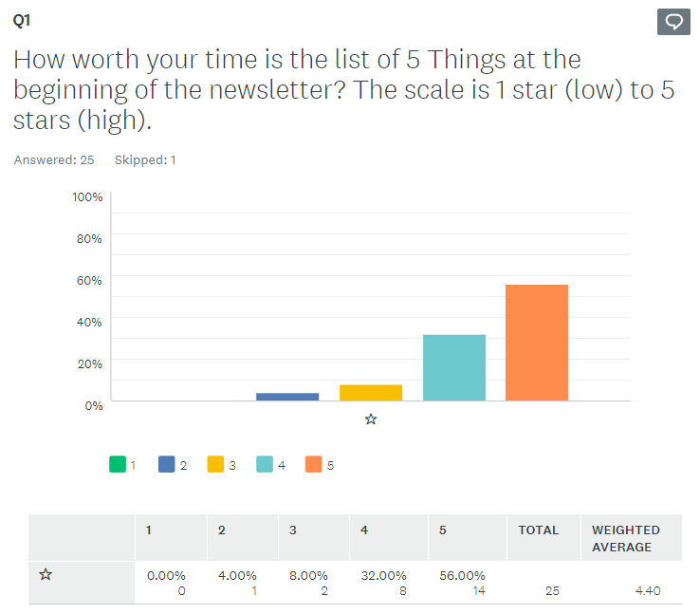Click the star icon below the chart
This screenshot has width=700, height=614.
(x=371, y=419)
